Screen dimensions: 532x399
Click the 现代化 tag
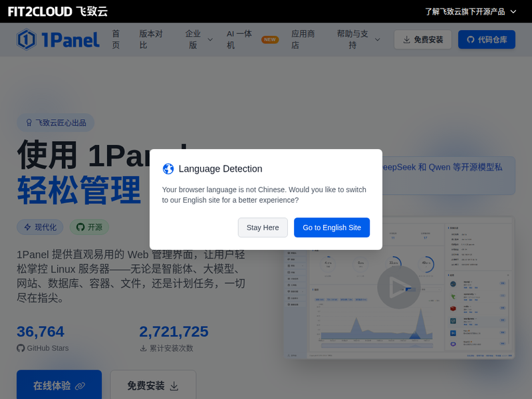[40, 227]
